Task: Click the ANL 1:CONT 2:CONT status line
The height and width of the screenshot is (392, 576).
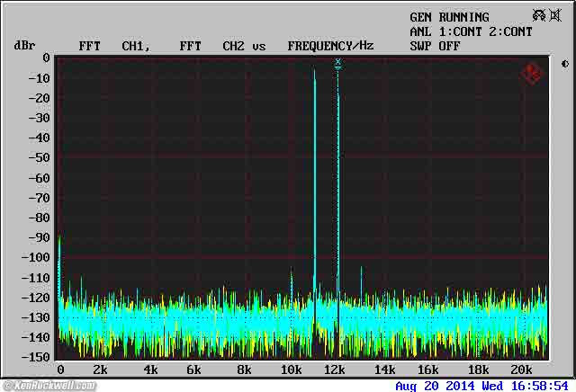Action: [x=471, y=31]
